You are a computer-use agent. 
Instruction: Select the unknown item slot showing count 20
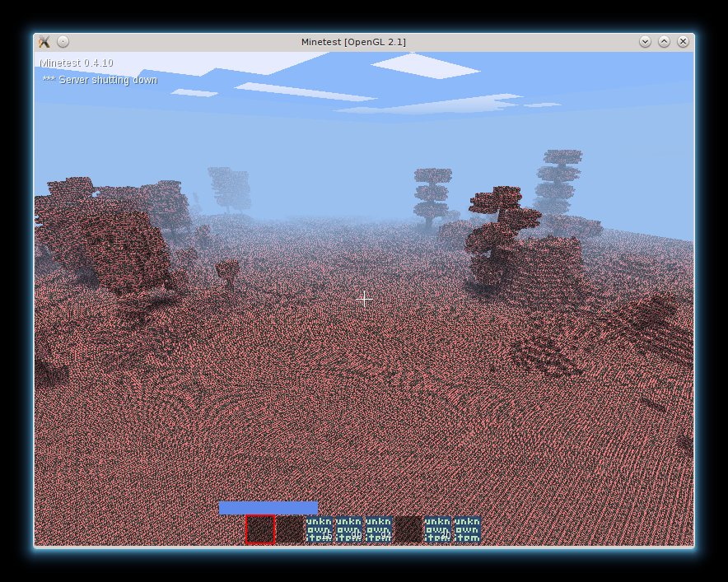click(x=438, y=529)
